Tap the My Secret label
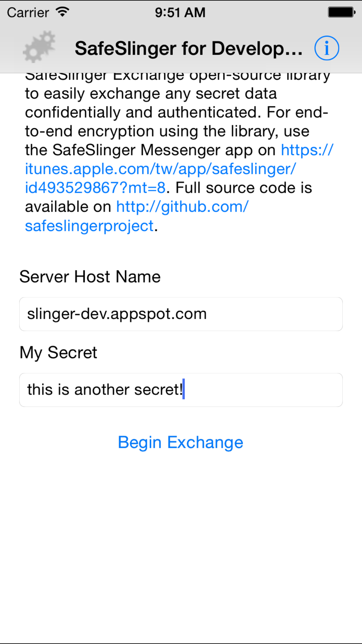The width and height of the screenshot is (362, 644). (58, 353)
